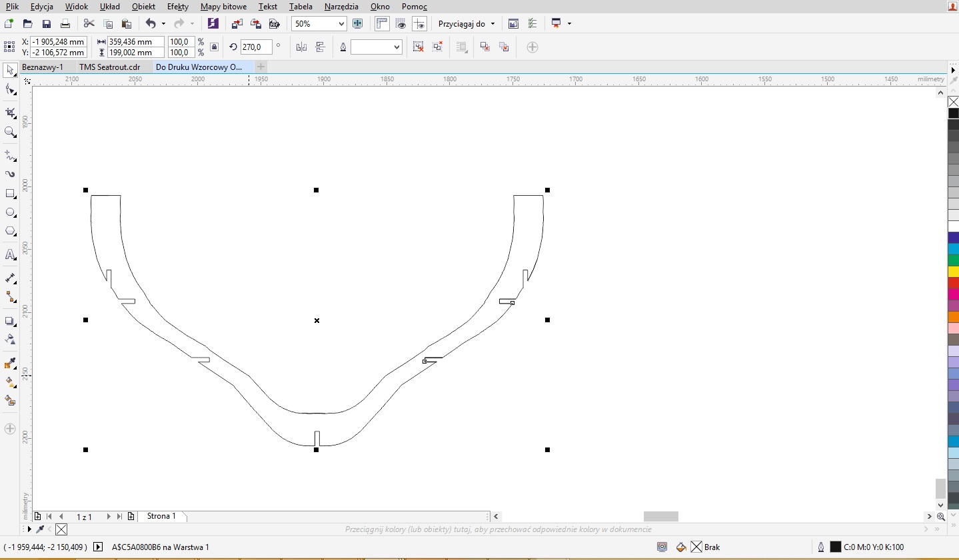959x560 pixels.
Task: Click the Strona 1 page tab
Action: coord(161,516)
